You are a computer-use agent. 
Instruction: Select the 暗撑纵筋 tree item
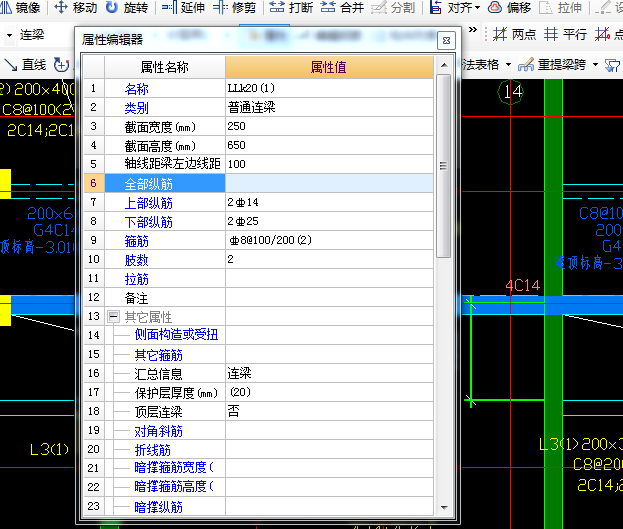coord(159,507)
